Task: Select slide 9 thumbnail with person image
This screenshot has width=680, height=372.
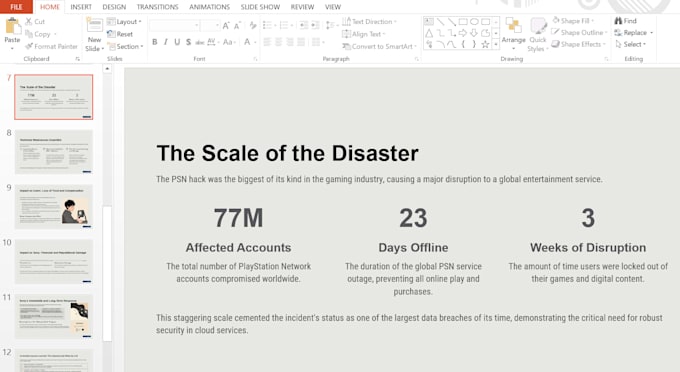Action: click(x=54, y=206)
